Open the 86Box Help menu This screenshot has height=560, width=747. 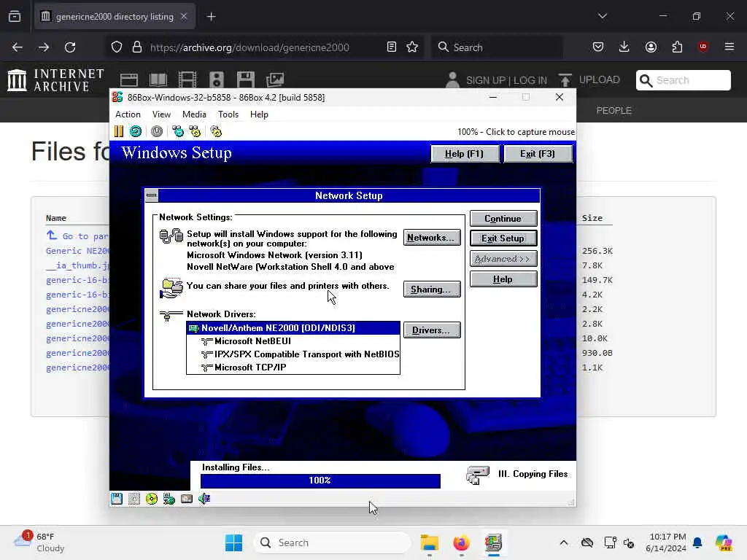coord(259,114)
